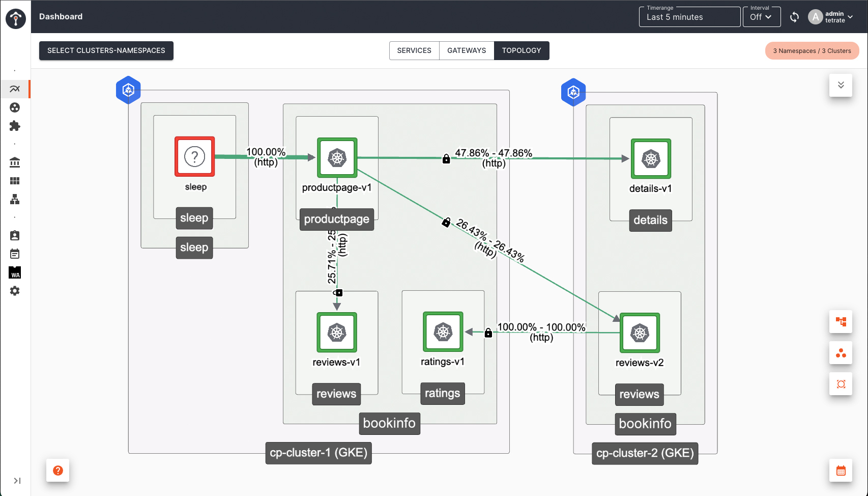Open the WA WebAssembly sidebar icon
Screen dimensions: 868x496
point(15,272)
